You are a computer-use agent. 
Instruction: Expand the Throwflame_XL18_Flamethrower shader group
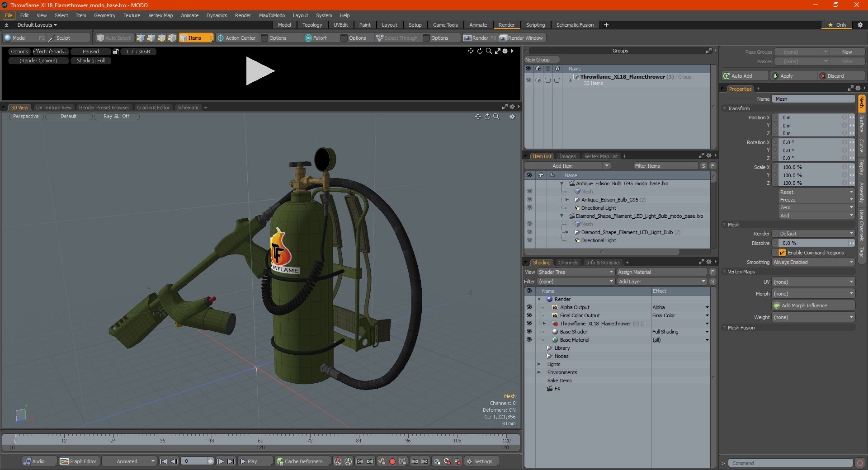coord(544,324)
